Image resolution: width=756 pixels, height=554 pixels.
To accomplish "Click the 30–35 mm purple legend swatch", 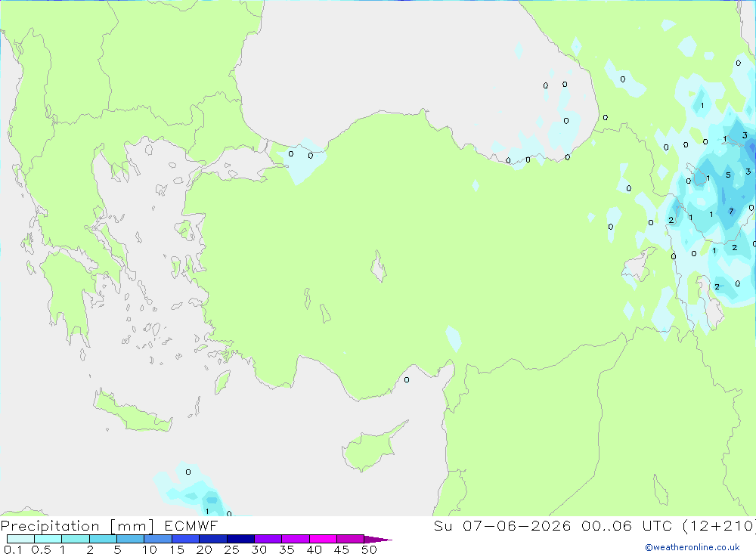I will pos(268,539).
